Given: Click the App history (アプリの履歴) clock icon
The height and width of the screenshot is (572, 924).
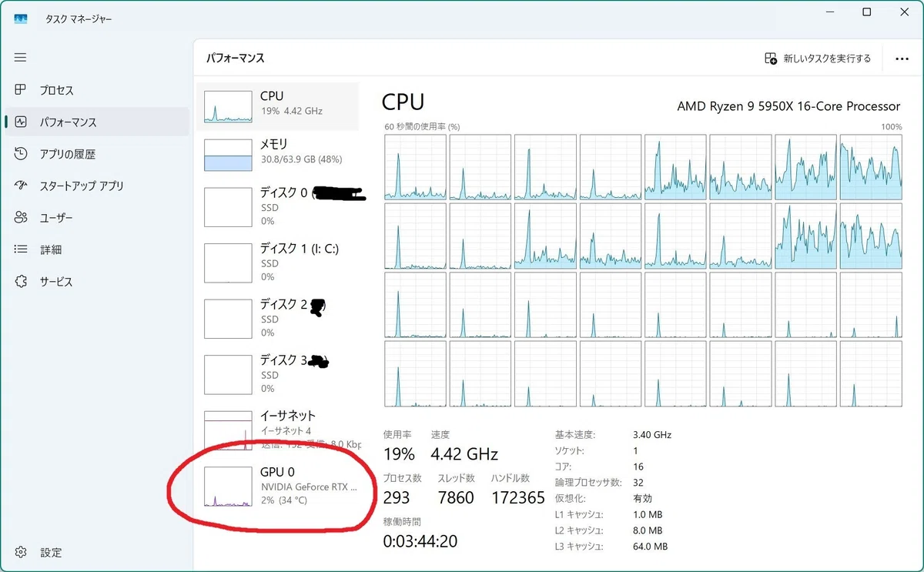Looking at the screenshot, I should pyautogui.click(x=21, y=154).
